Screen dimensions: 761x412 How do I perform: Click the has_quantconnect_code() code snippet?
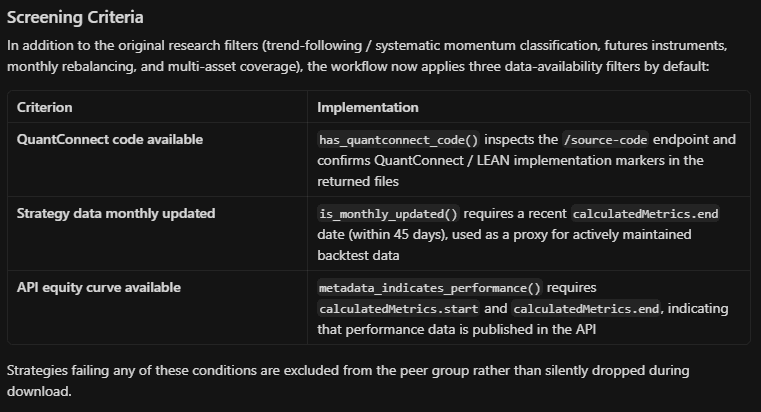coord(398,140)
